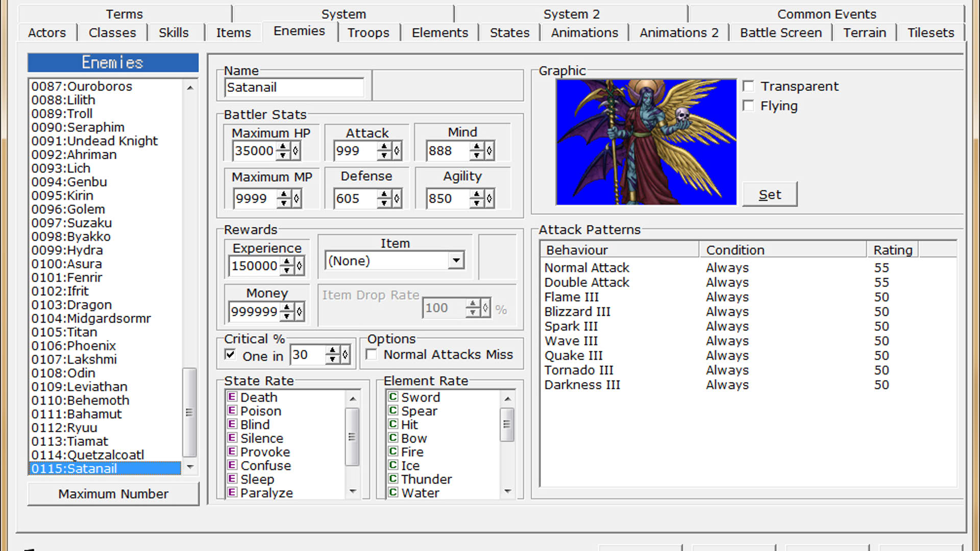Click the Sword element rate C icon
This screenshot has height=551, width=980.
[393, 397]
